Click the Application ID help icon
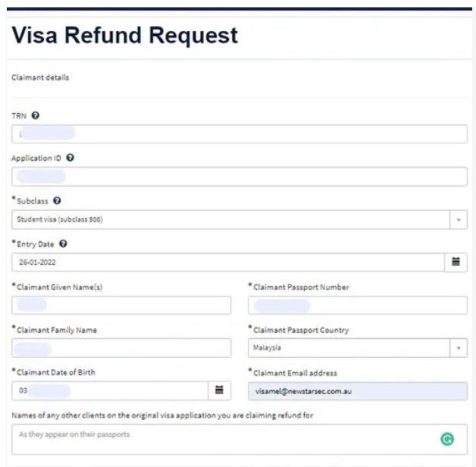 click(x=70, y=158)
